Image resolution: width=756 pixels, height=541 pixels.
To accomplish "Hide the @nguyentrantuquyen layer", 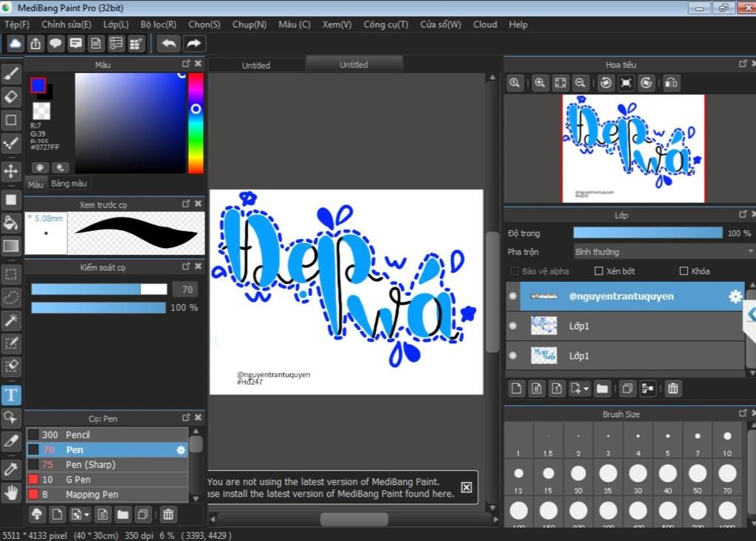I will pos(513,296).
